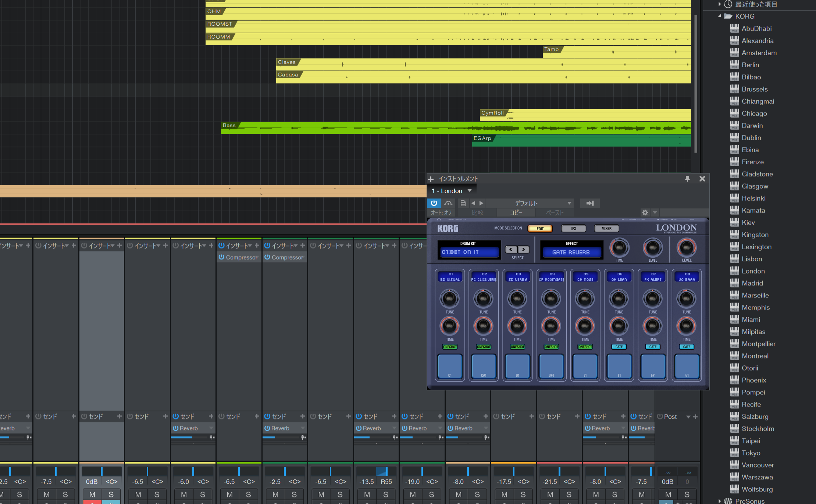Toggle pre/post fader icon on -13.5 channel send
The image size is (816, 504).
(x=395, y=437)
